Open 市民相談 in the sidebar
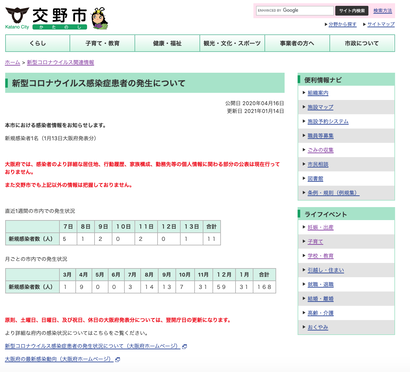 pyautogui.click(x=318, y=165)
